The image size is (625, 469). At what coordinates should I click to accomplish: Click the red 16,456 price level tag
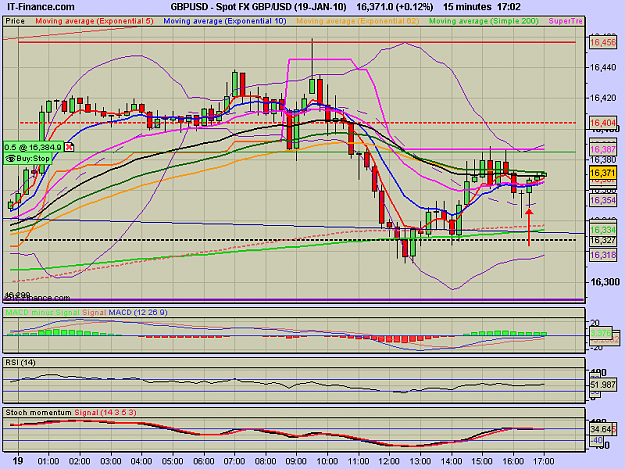coord(603,42)
